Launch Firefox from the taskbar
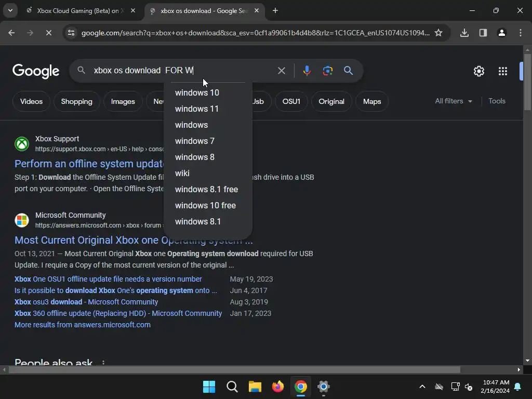 click(x=278, y=387)
